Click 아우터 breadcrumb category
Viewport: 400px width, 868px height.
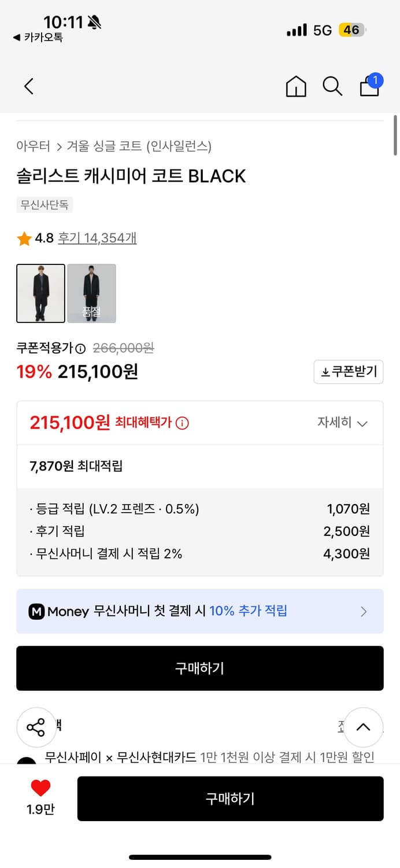click(33, 146)
